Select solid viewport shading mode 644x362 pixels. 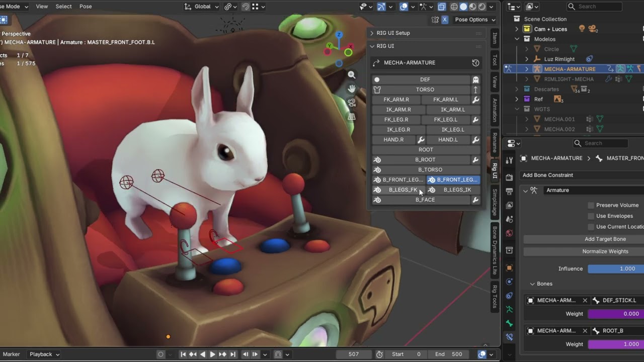pyautogui.click(x=463, y=7)
